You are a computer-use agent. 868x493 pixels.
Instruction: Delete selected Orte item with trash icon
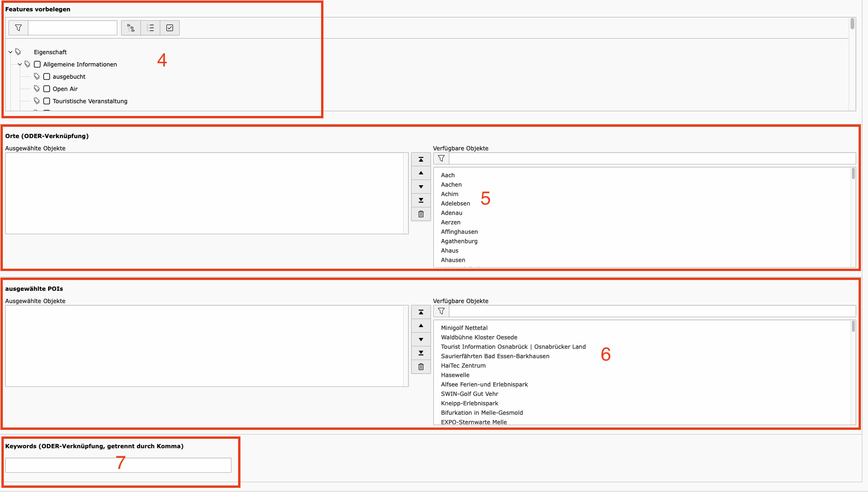pos(421,214)
